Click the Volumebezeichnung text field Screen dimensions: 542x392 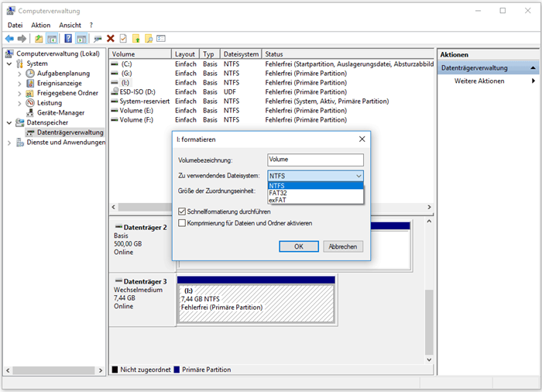[x=315, y=160]
